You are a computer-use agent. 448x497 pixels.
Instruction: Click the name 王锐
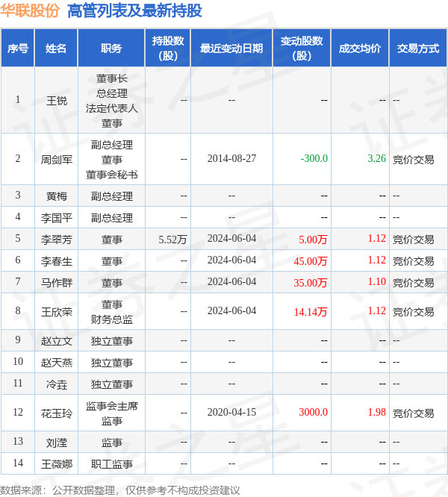tap(57, 101)
